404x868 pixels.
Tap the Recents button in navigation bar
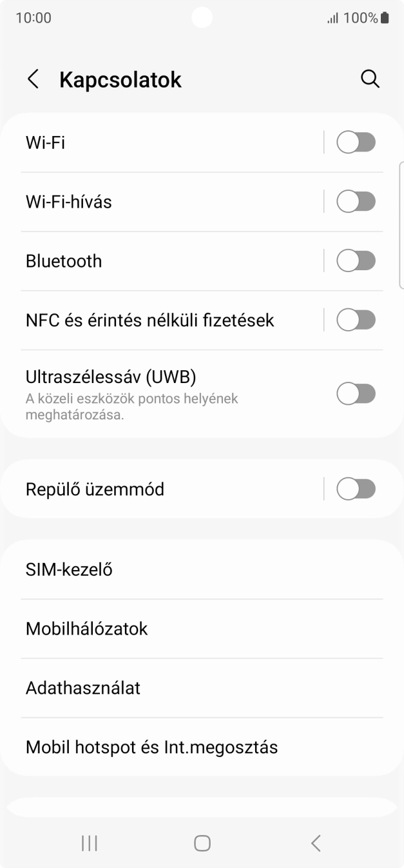point(89,842)
